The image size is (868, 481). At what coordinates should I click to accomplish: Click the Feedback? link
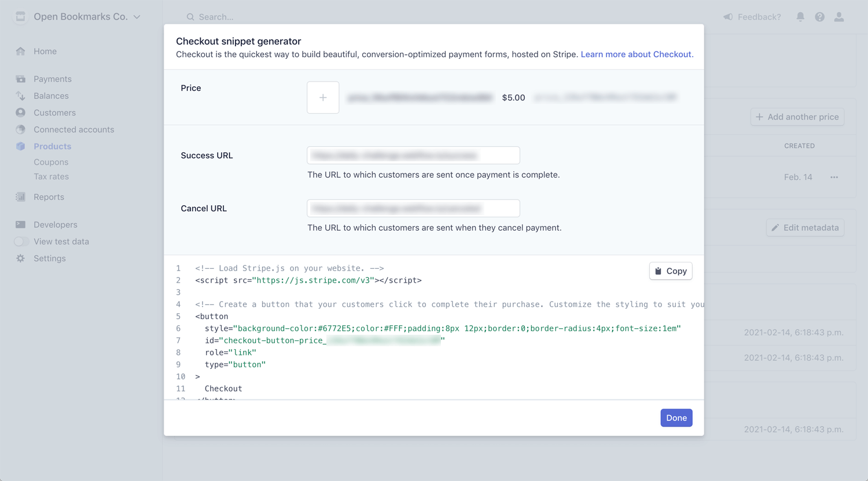pos(759,17)
